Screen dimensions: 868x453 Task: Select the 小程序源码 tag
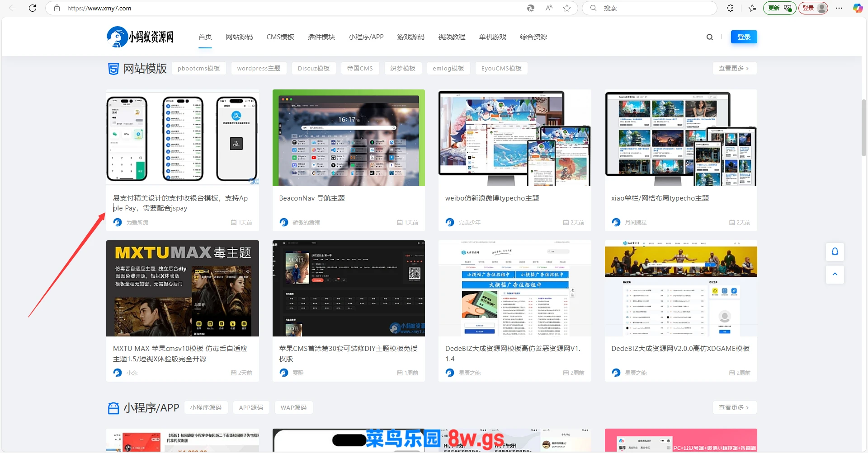tap(206, 407)
